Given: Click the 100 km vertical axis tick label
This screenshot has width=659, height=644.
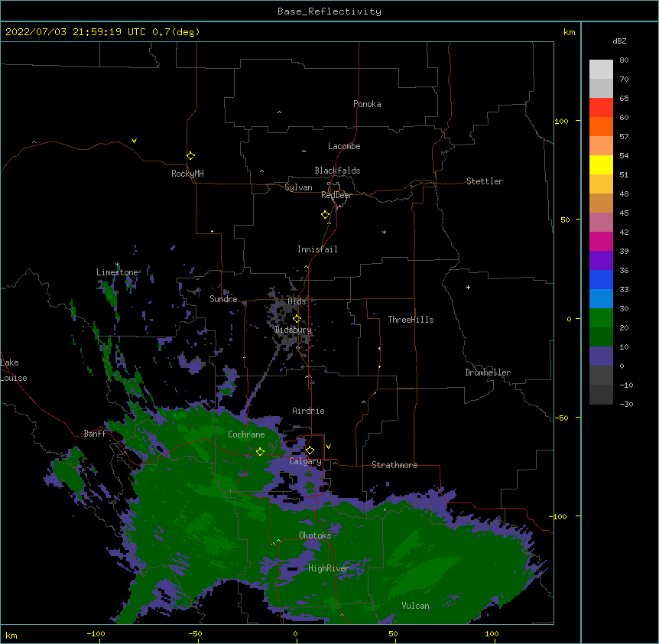Looking at the screenshot, I should click(561, 121).
